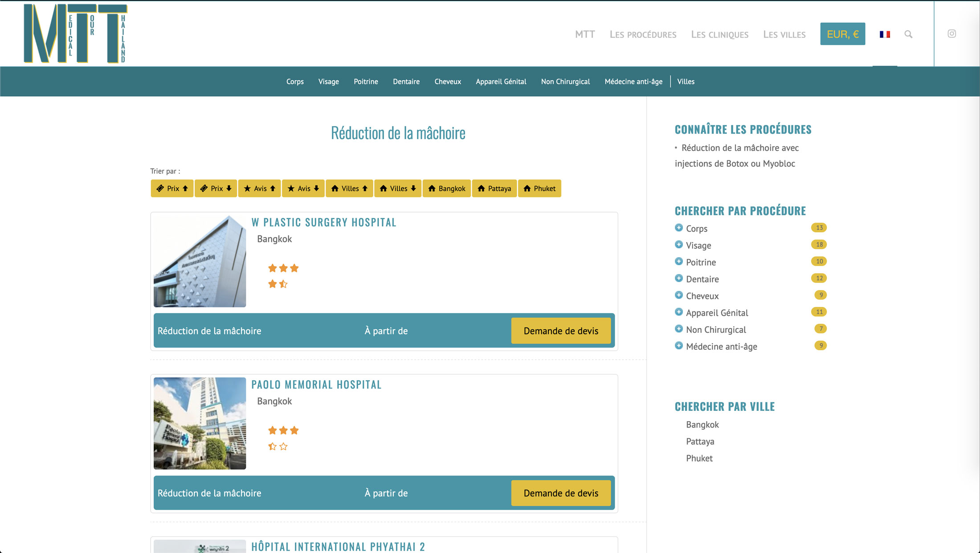Open the EUR € currency selector

[842, 34]
